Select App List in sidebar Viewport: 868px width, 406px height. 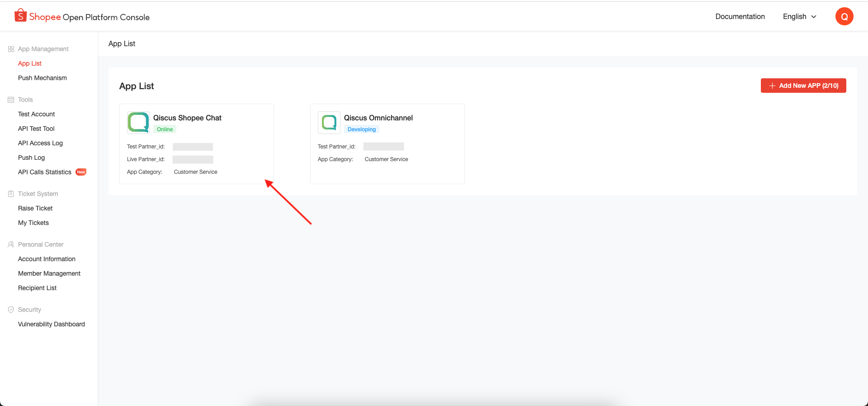[x=30, y=63]
